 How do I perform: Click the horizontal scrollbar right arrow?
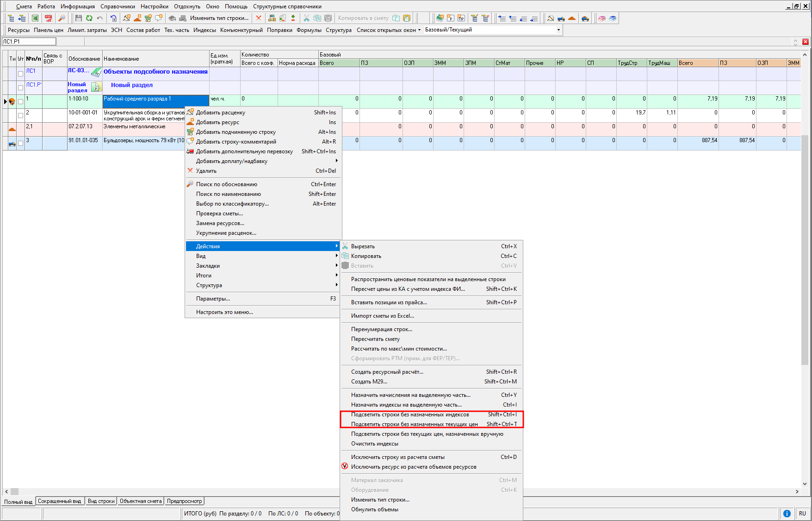(797, 491)
